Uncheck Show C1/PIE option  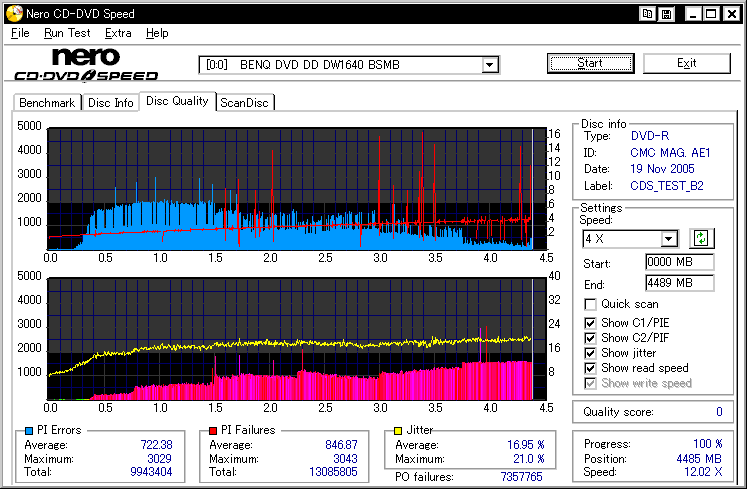pos(591,322)
